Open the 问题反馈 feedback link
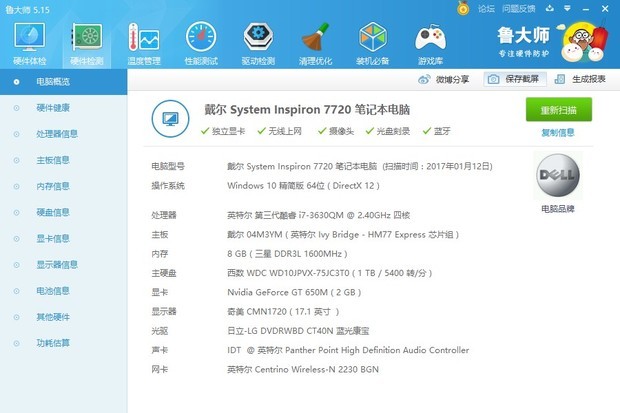The width and height of the screenshot is (620, 413). coord(518,9)
